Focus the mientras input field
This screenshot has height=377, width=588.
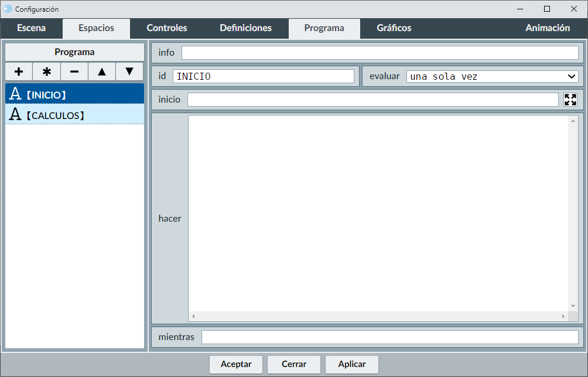[389, 337]
